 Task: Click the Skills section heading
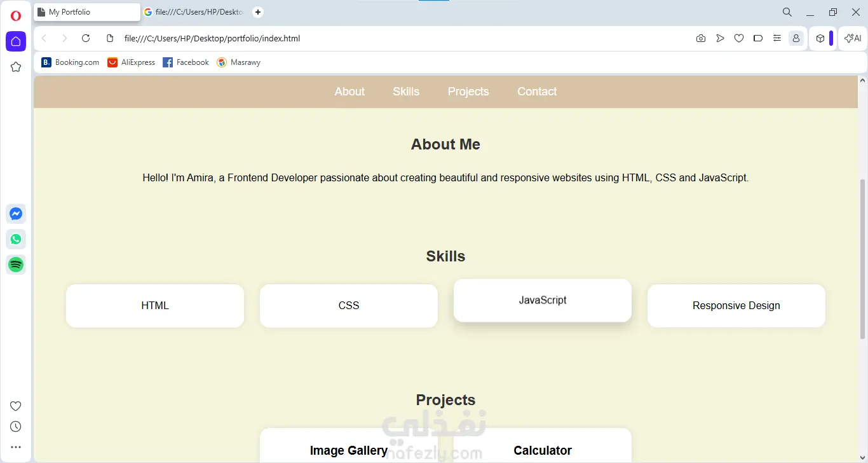pos(445,256)
